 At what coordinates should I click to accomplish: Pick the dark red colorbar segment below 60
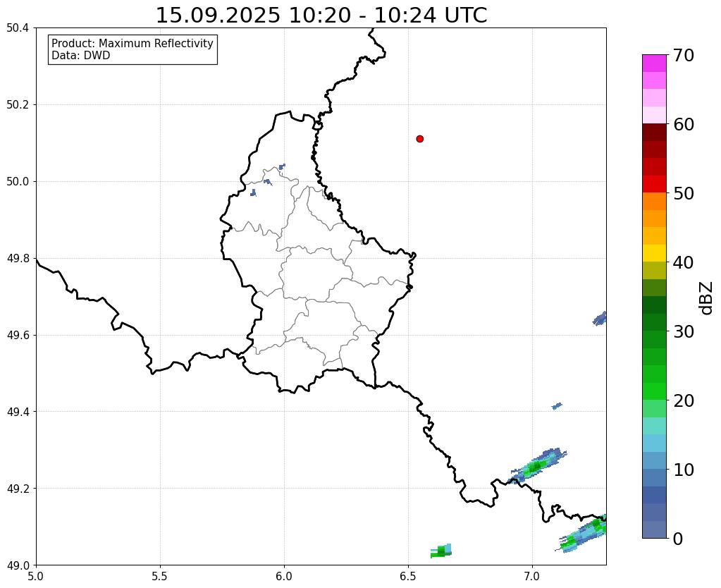click(x=654, y=133)
